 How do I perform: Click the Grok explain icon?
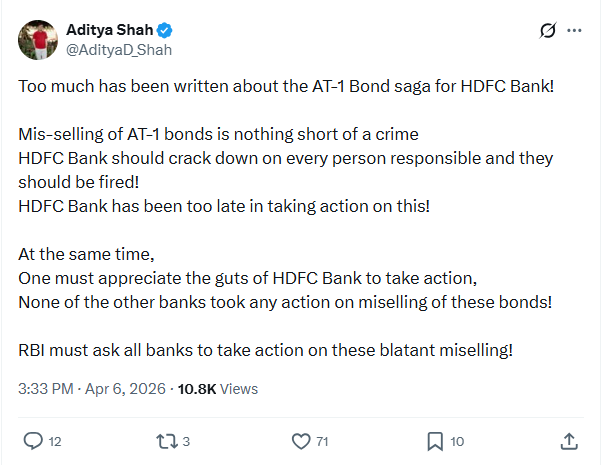(547, 31)
